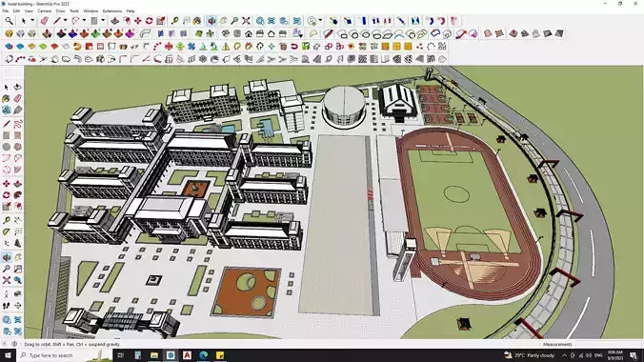This screenshot has width=644, height=362.
Task: Pick the Move tool in top toolbar
Action: click(x=138, y=21)
